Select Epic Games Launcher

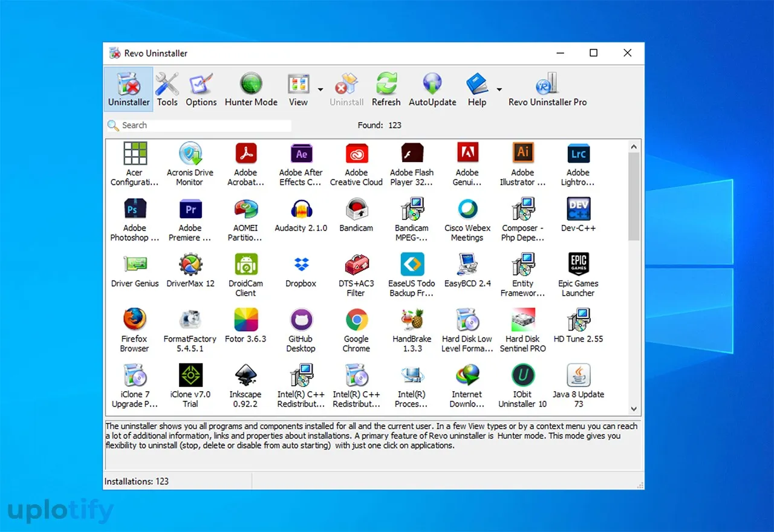tap(578, 275)
